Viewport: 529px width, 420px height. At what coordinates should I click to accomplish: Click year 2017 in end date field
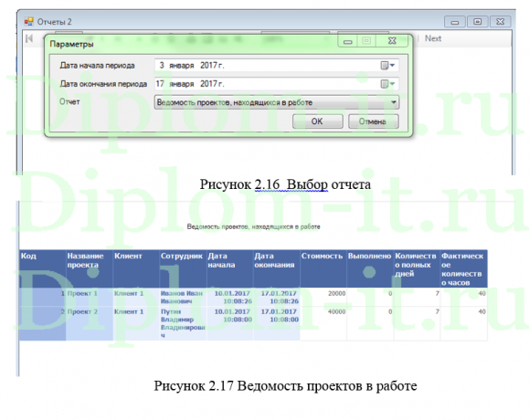click(x=209, y=84)
